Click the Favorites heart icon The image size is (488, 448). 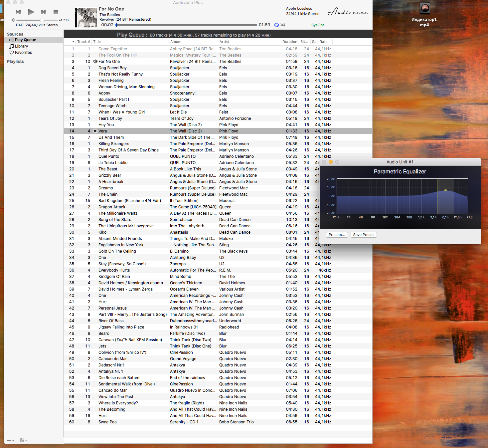click(12, 53)
